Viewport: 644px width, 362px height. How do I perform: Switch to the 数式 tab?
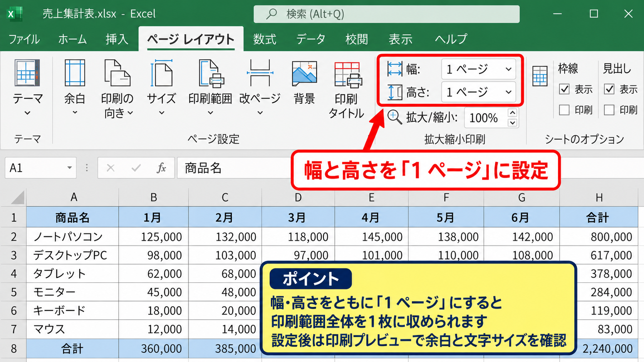(x=265, y=39)
